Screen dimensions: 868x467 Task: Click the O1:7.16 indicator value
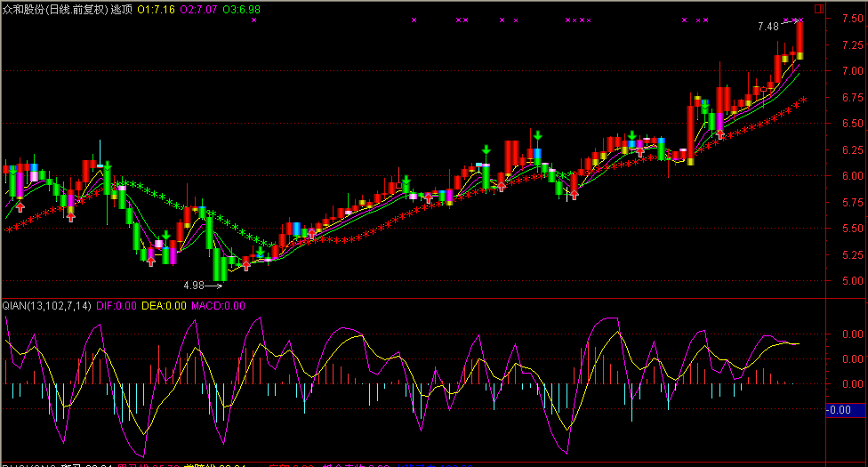pyautogui.click(x=155, y=9)
